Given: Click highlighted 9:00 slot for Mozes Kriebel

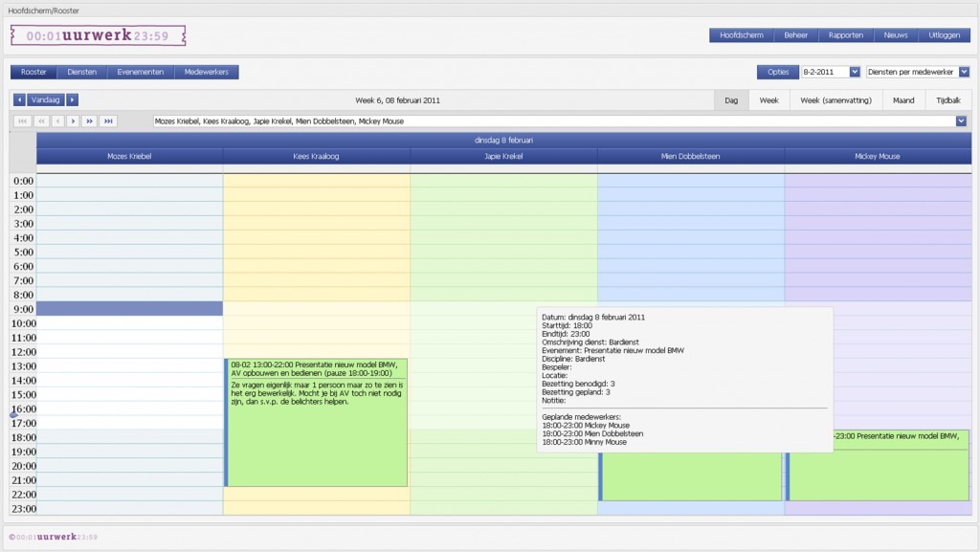Looking at the screenshot, I should coord(129,308).
